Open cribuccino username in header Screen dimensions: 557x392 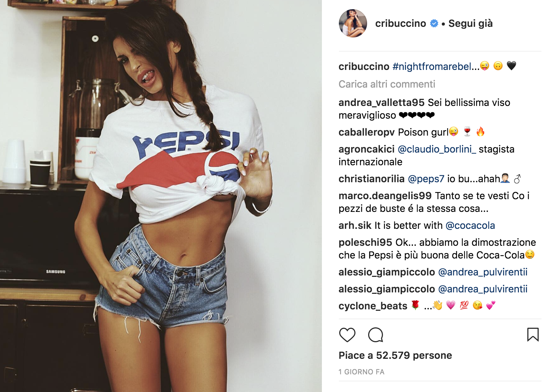401,23
